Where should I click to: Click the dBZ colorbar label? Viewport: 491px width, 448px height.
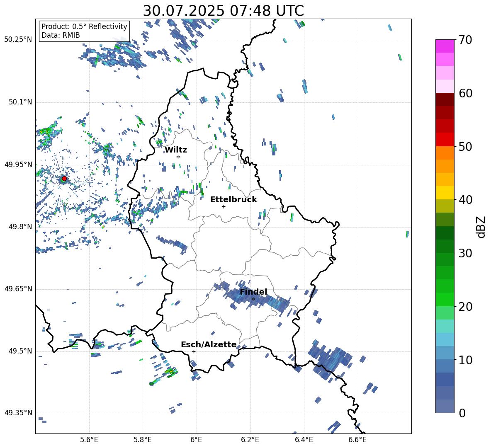coord(481,227)
